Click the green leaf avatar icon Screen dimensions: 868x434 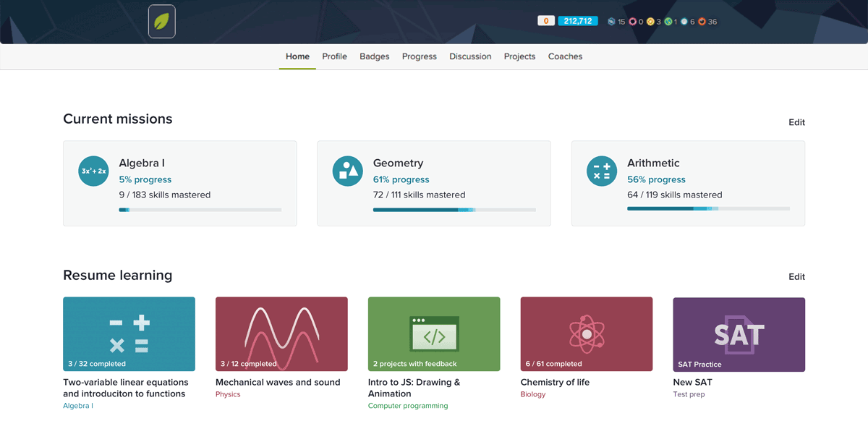click(162, 22)
